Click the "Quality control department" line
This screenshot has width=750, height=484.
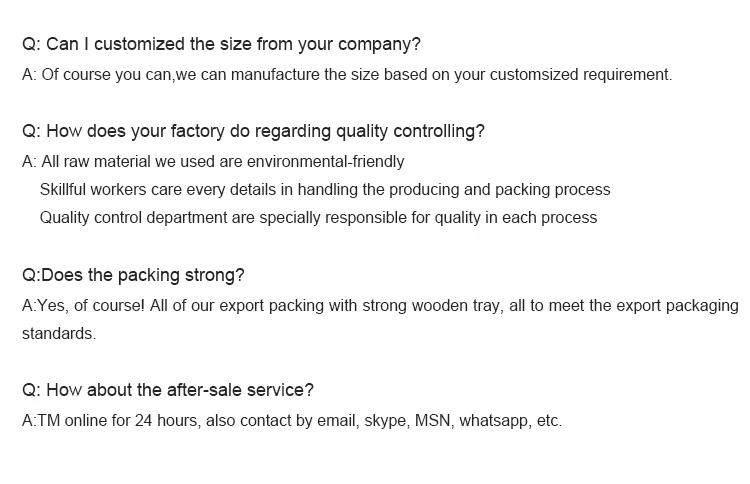click(x=318, y=217)
